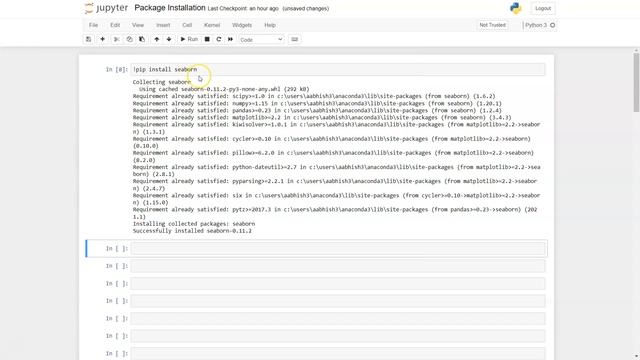Viewport: 640px width, 360px height.
Task: Open the Edit menu
Action: point(115,25)
